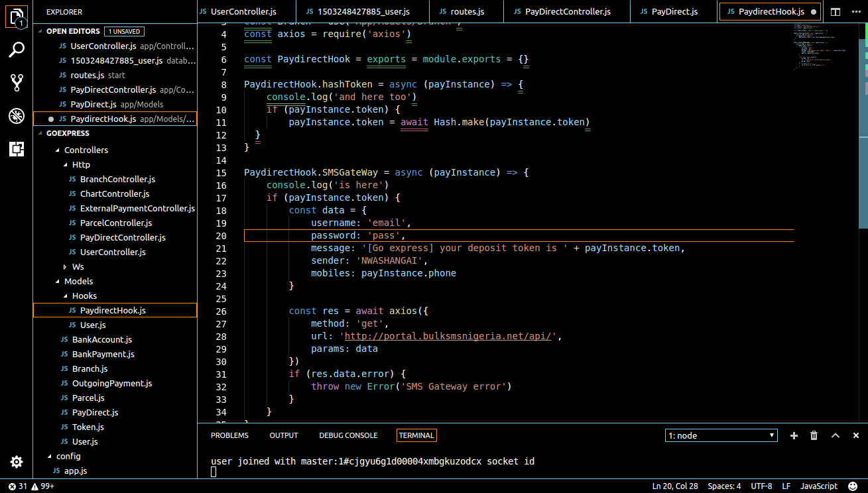Open the Debug view icon
This screenshot has height=493, width=868.
click(x=17, y=116)
